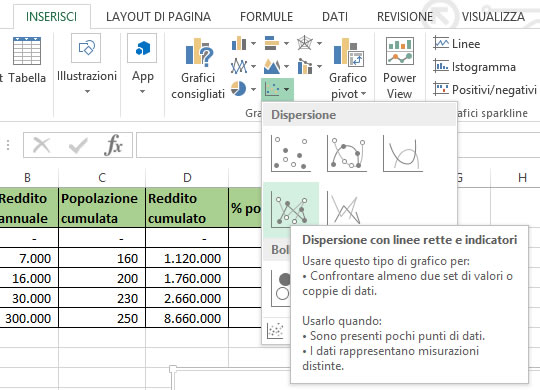Screen dimensions: 540x390
Task: Expand the Illustrazioni group menu
Action: click(87, 65)
